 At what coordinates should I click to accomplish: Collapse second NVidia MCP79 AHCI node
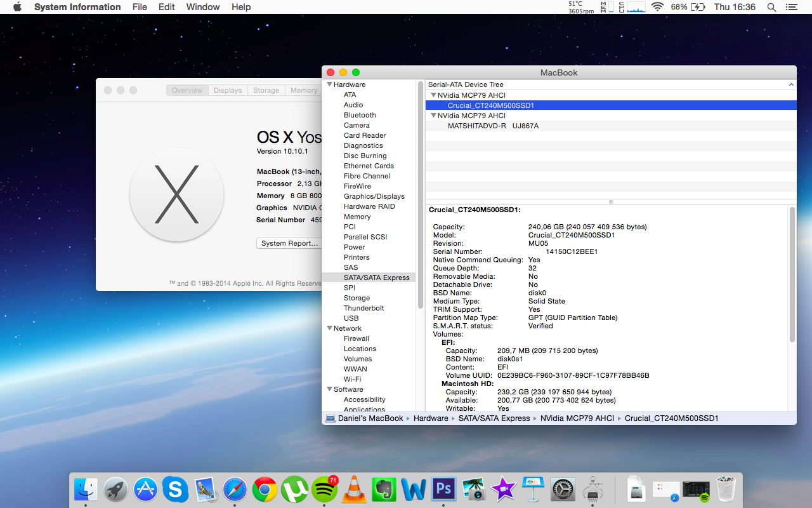(434, 116)
